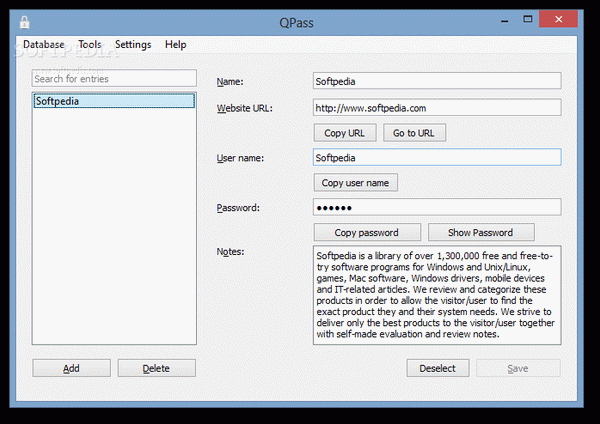Click into the Name field
Viewport: 600px width, 424px height.
click(437, 81)
